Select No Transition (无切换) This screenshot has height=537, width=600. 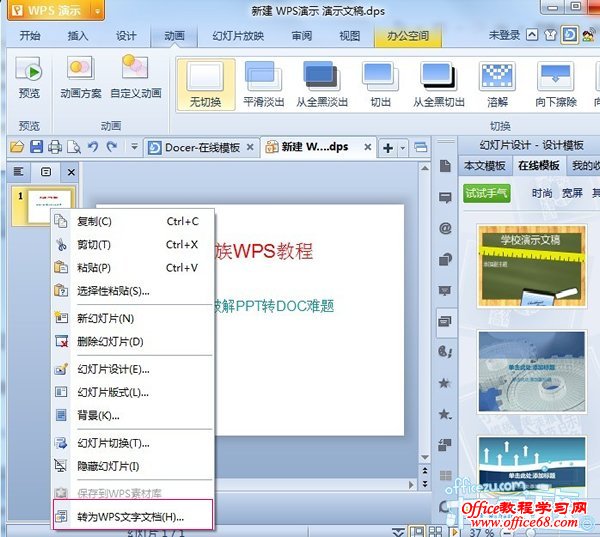206,85
